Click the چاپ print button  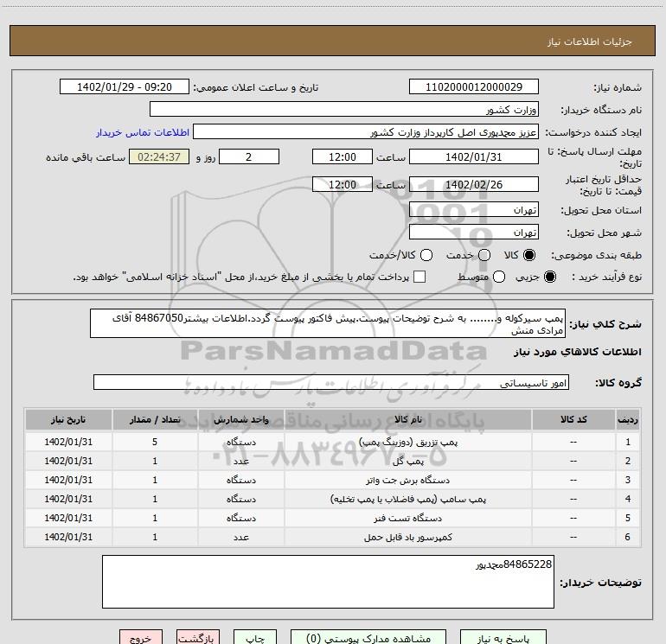click(x=255, y=638)
